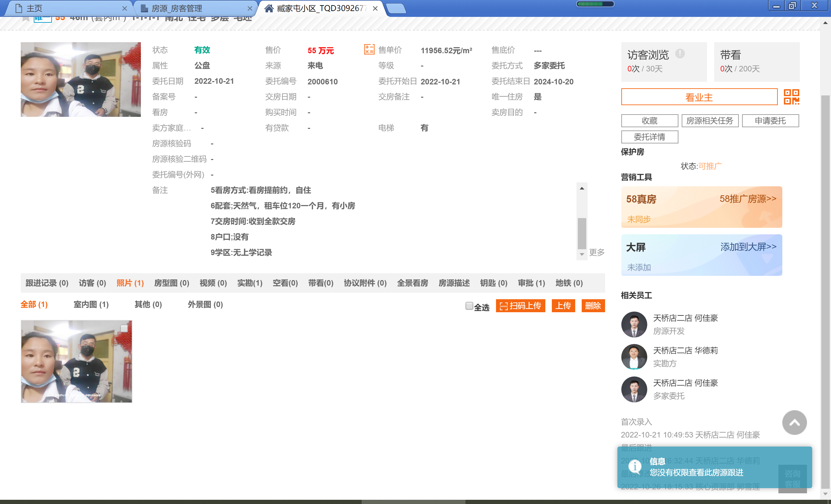Click the green progress indicator in title bar
This screenshot has height=504, width=831.
coord(595,4)
